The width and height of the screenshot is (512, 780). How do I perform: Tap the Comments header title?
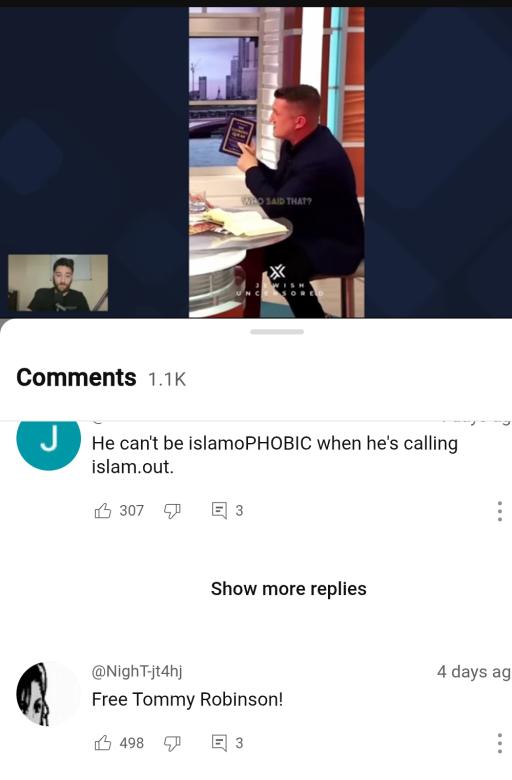[x=76, y=378]
